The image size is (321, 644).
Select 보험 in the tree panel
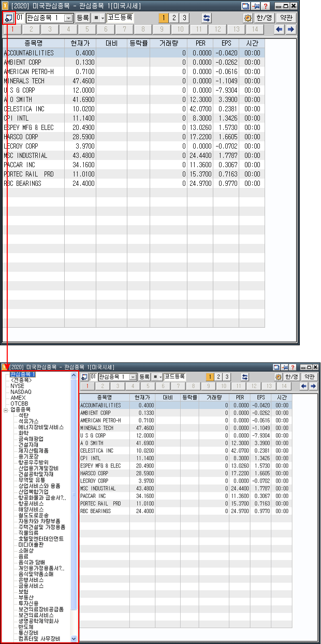tap(23, 592)
